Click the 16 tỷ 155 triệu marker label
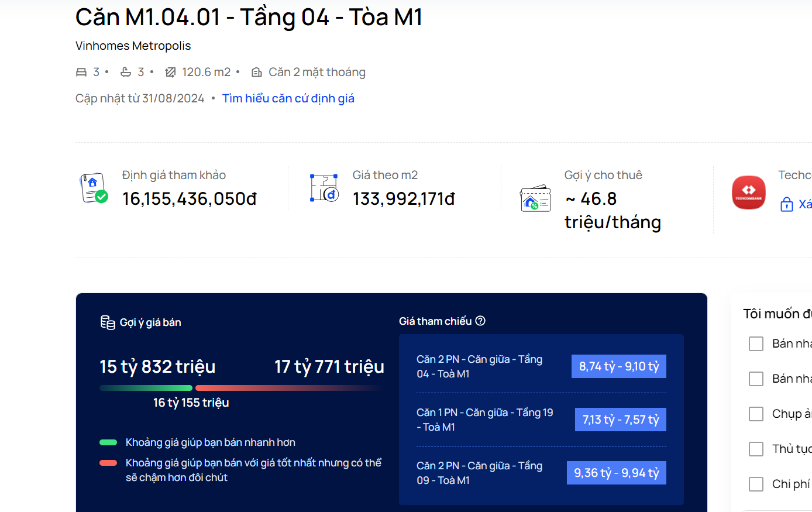Image resolution: width=812 pixels, height=512 pixels. pos(191,403)
